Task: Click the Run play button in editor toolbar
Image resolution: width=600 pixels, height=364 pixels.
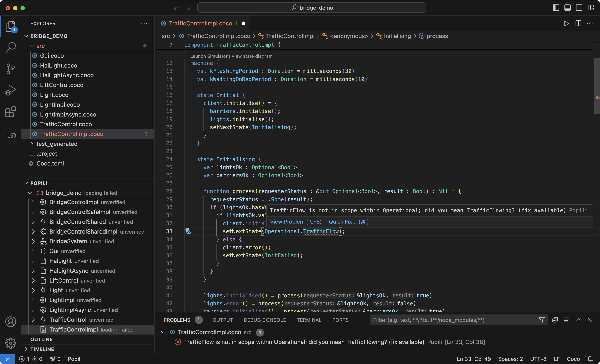Action: point(566,23)
